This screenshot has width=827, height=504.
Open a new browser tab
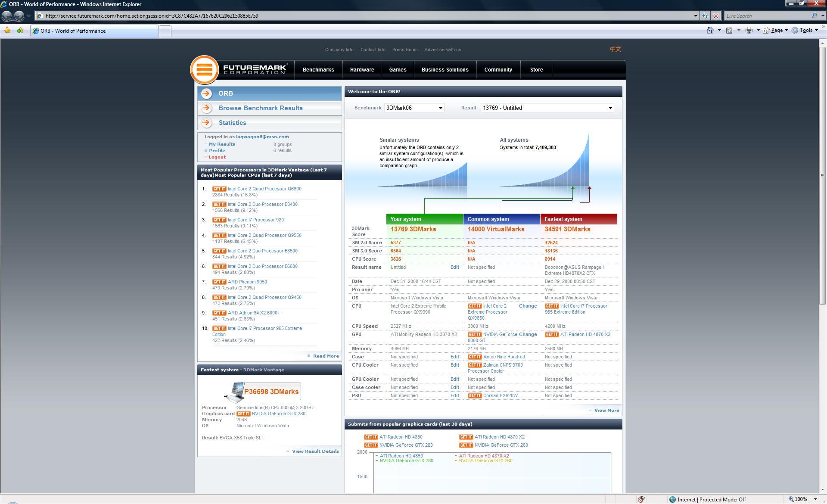(x=165, y=31)
